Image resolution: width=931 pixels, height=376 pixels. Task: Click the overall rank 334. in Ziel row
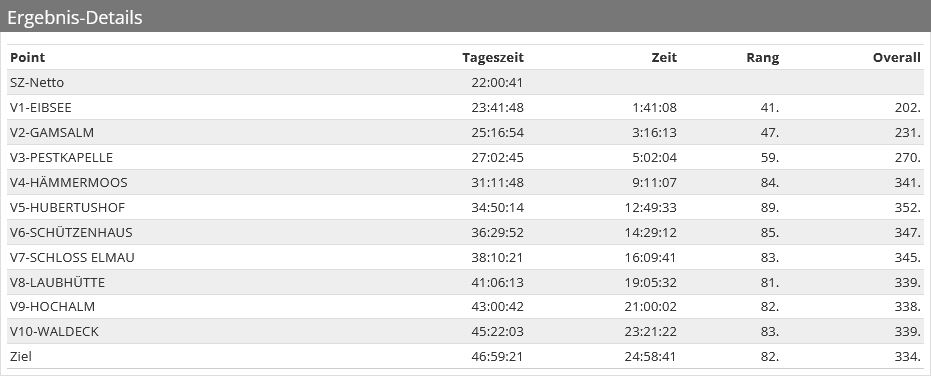click(908, 356)
